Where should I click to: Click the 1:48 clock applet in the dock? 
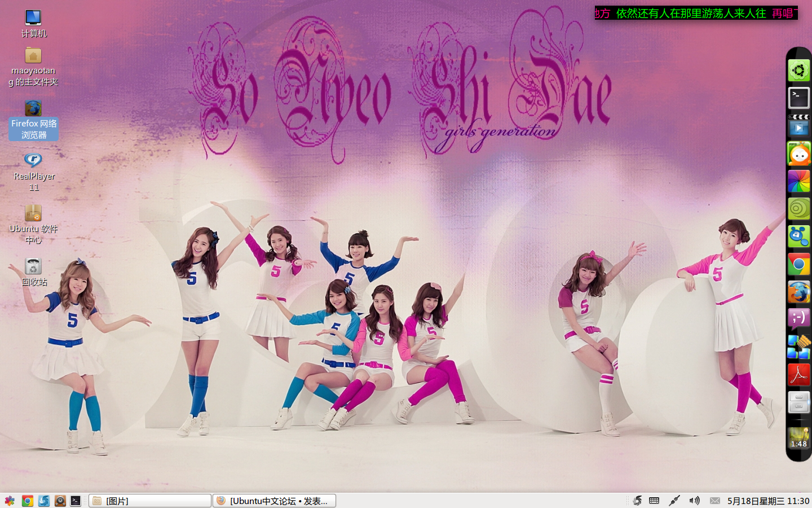(x=798, y=437)
